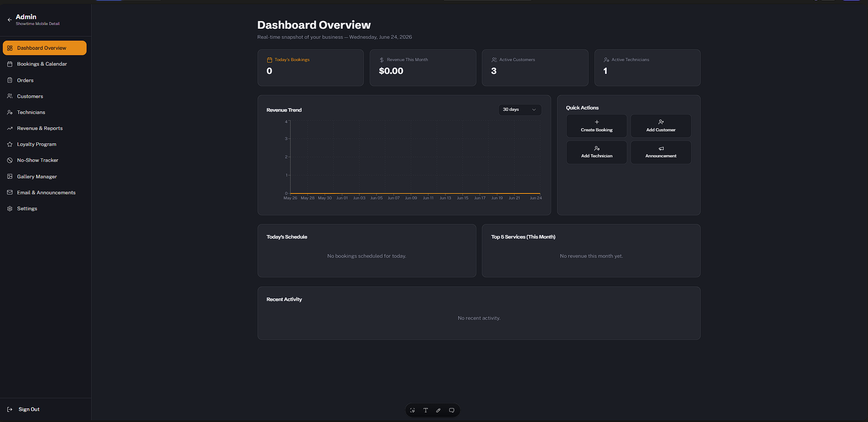Click the Showtime Mobile Detail subtitle
Screen dimensions: 868x422
[x=38, y=24]
